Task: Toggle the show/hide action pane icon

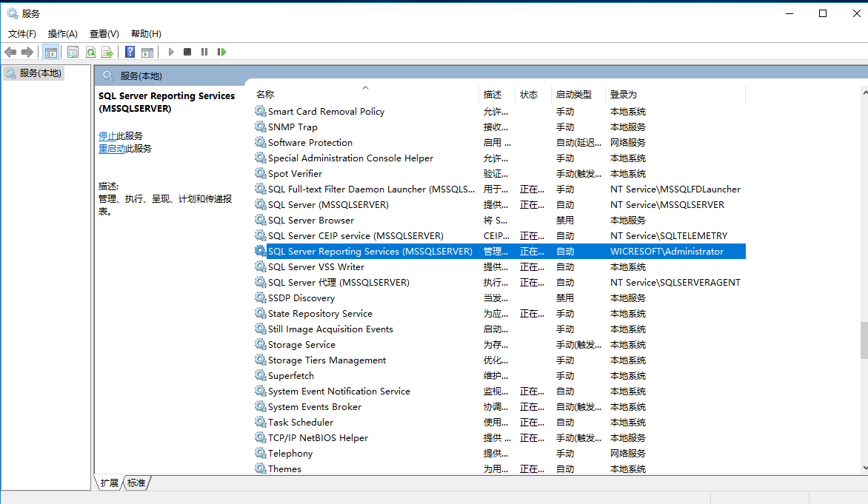Action: click(147, 52)
